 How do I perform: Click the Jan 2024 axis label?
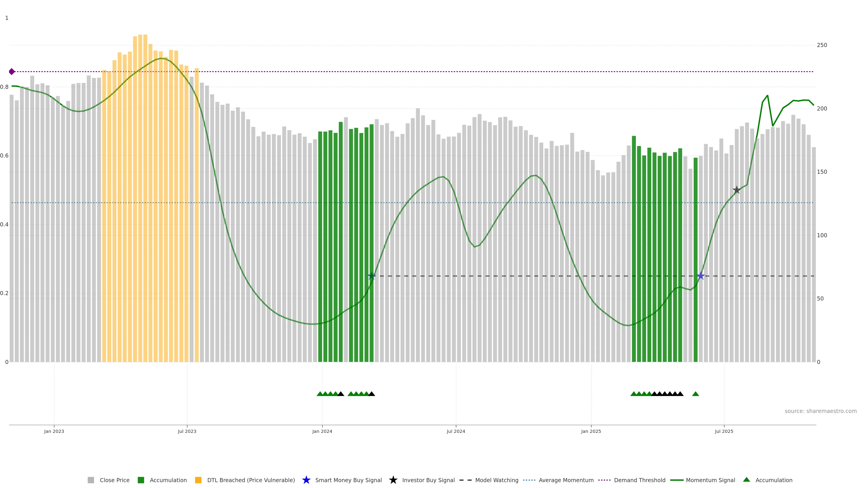tap(322, 431)
